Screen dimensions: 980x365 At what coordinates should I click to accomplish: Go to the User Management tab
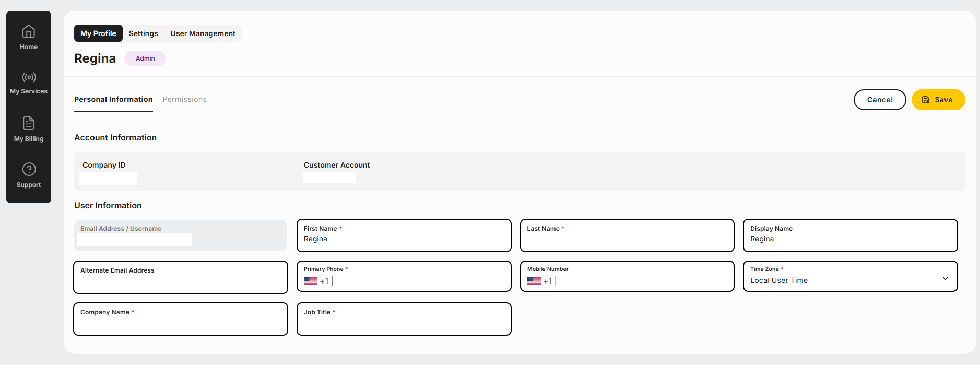pyautogui.click(x=203, y=33)
